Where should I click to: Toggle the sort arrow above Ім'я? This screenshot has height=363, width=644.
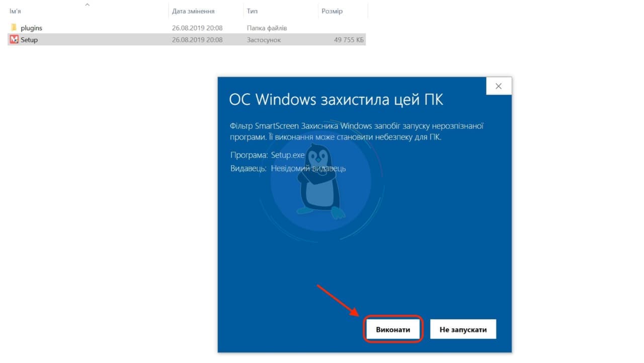(88, 5)
